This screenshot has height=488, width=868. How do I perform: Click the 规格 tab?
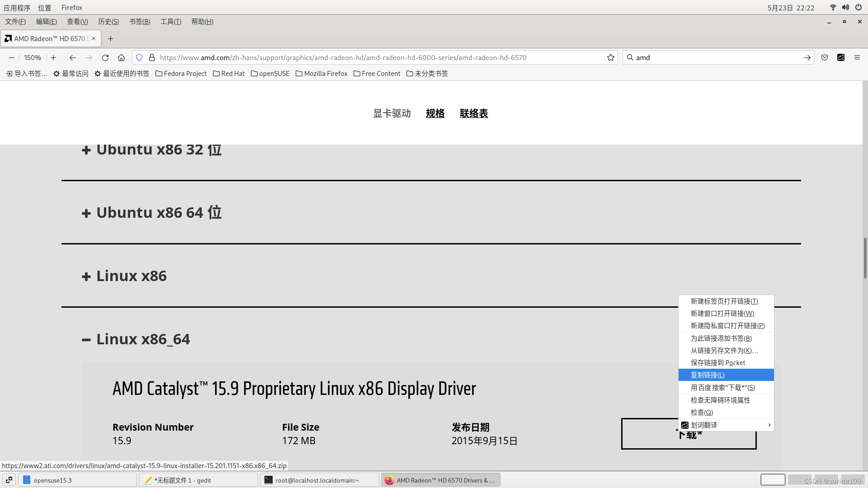(x=435, y=113)
